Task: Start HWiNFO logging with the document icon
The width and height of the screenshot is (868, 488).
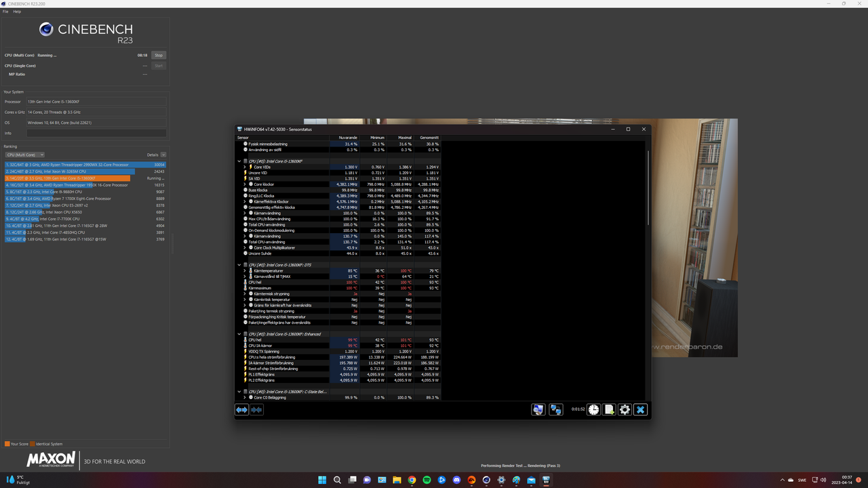Action: point(609,409)
